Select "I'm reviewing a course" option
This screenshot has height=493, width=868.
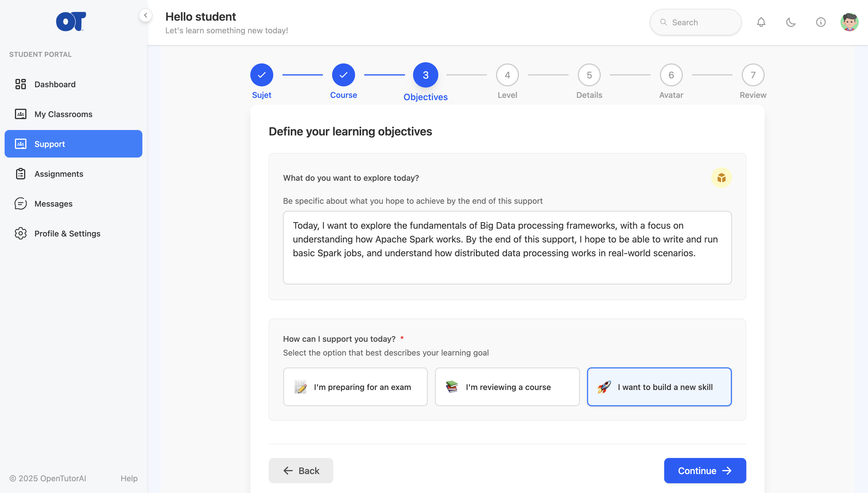tap(507, 387)
